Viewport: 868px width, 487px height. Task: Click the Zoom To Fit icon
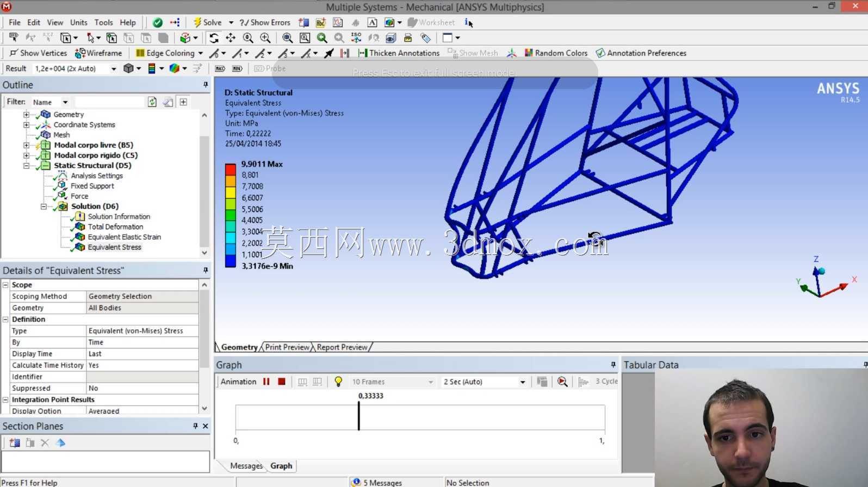click(x=288, y=38)
